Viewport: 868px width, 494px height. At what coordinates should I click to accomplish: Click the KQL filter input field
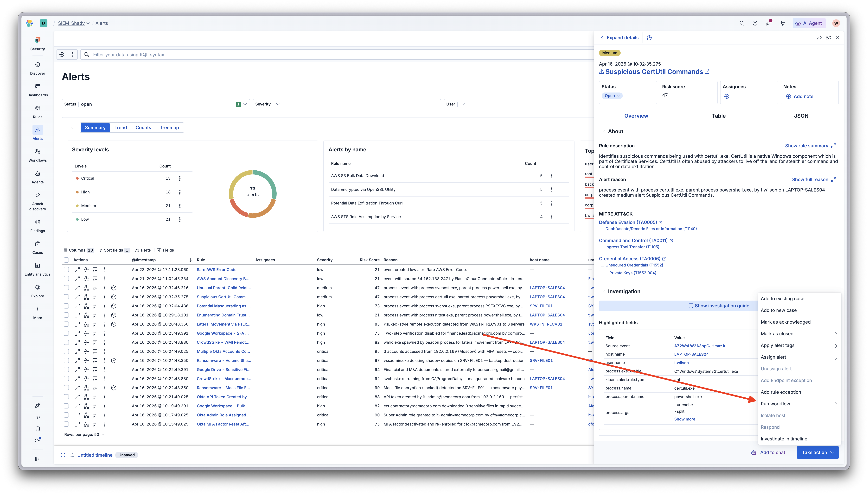(337, 54)
